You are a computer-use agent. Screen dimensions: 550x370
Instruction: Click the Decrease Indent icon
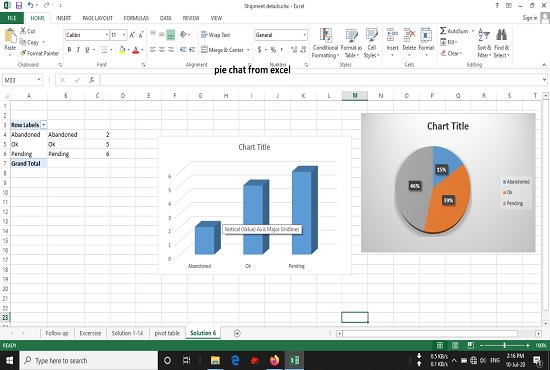[183, 50]
